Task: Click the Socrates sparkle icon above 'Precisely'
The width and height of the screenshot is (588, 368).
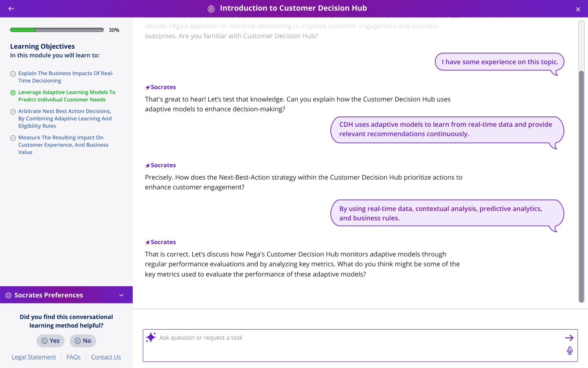Action: pos(148,166)
